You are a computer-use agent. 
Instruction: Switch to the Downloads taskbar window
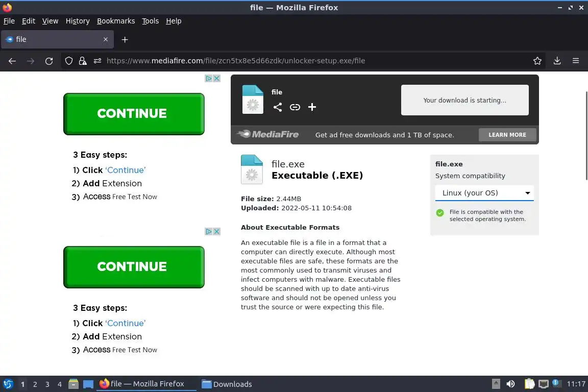(227, 384)
